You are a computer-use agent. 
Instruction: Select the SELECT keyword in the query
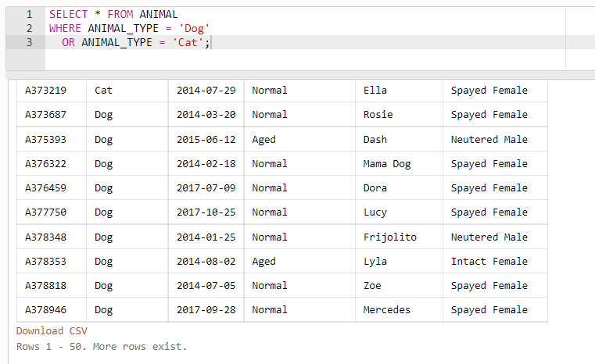coord(68,14)
